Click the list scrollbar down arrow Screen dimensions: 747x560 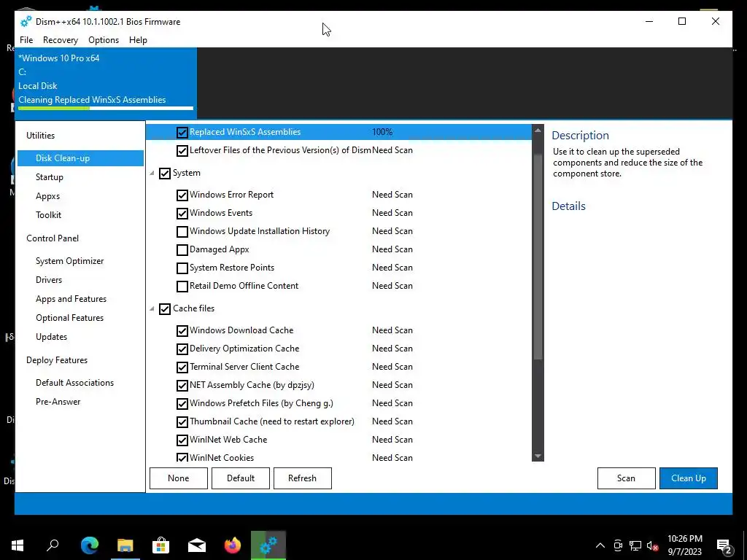[538, 456]
